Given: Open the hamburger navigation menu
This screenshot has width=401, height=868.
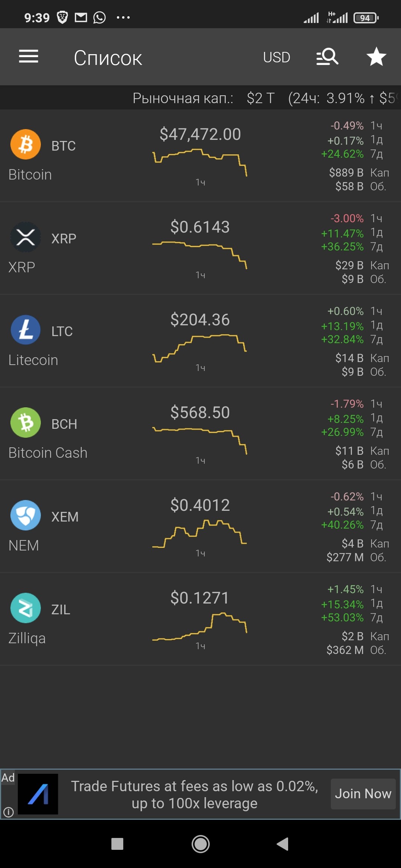Looking at the screenshot, I should tap(29, 56).
